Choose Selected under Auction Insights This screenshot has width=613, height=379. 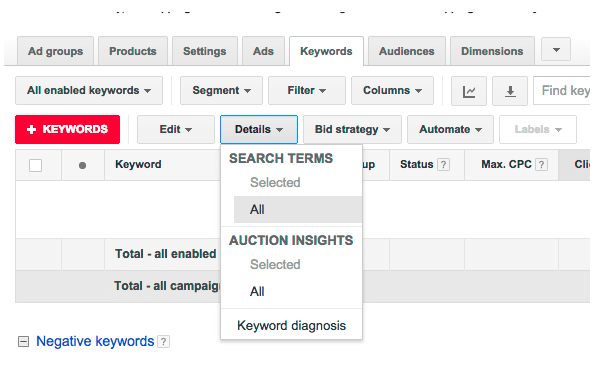[275, 265]
